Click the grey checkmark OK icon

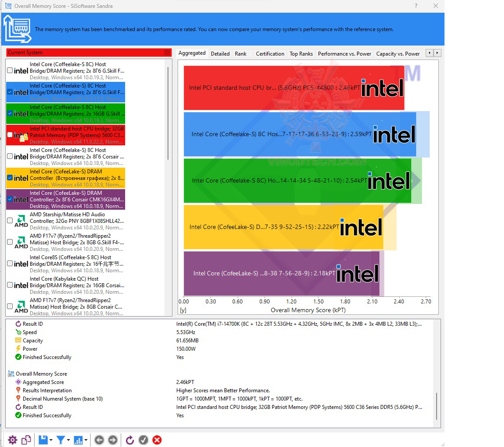(143, 440)
